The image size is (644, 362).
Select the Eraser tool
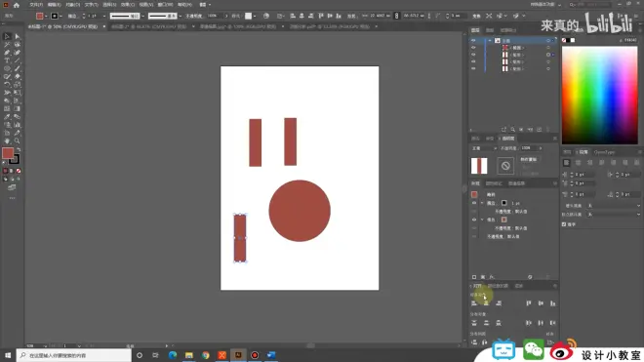(18, 76)
